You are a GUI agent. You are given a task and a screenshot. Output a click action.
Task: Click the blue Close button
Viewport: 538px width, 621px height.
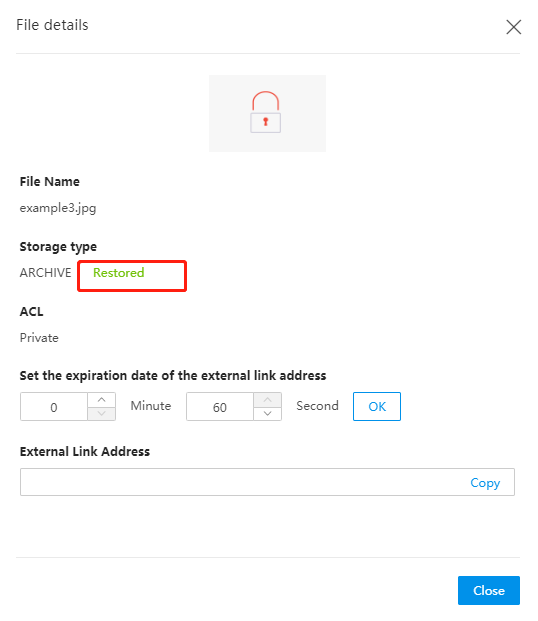(x=489, y=591)
